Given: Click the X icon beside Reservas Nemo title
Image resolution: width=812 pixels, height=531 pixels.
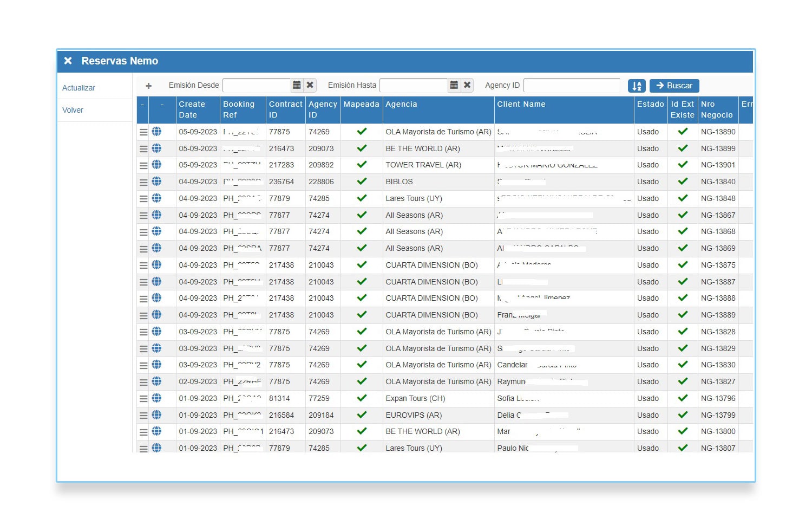Looking at the screenshot, I should (x=68, y=61).
